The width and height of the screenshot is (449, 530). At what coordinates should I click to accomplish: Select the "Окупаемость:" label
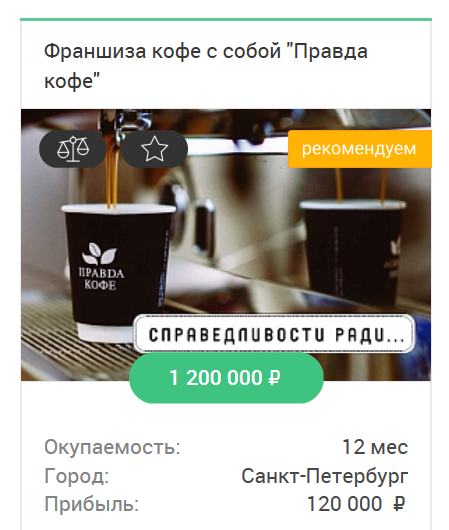(112, 447)
